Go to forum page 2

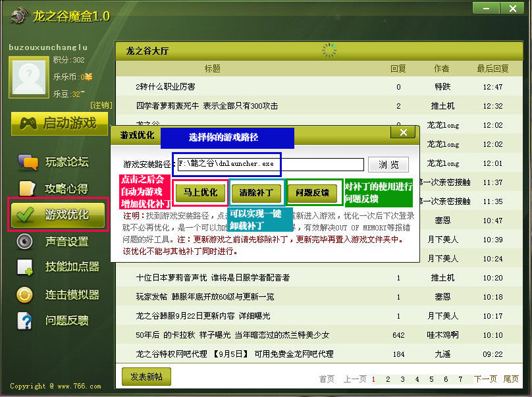[387, 379]
